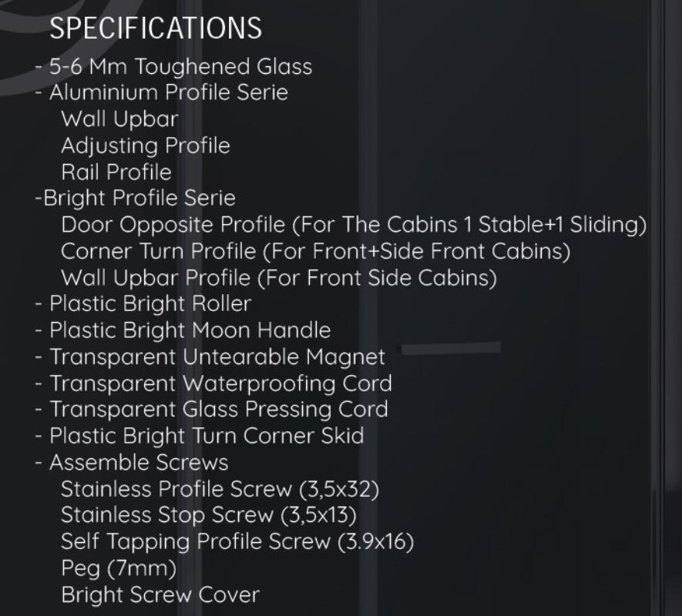Select the Door Opposite Profile line
The width and height of the screenshot is (682, 616).
(353, 225)
